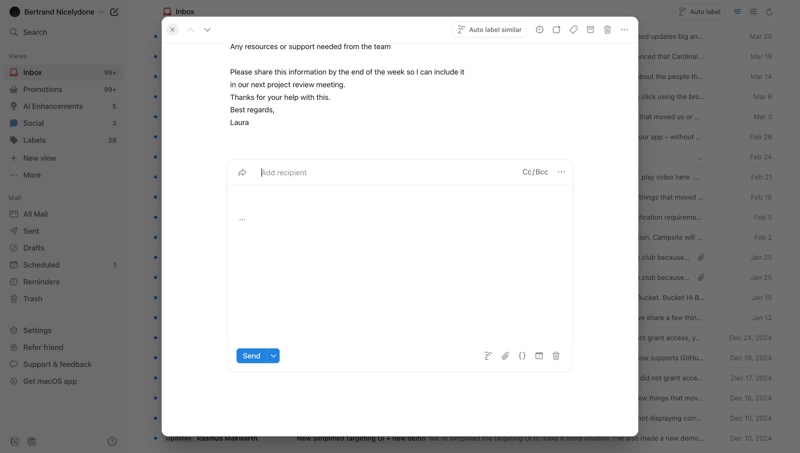
Task: Click Refer friend link
Action: [x=63, y=347]
